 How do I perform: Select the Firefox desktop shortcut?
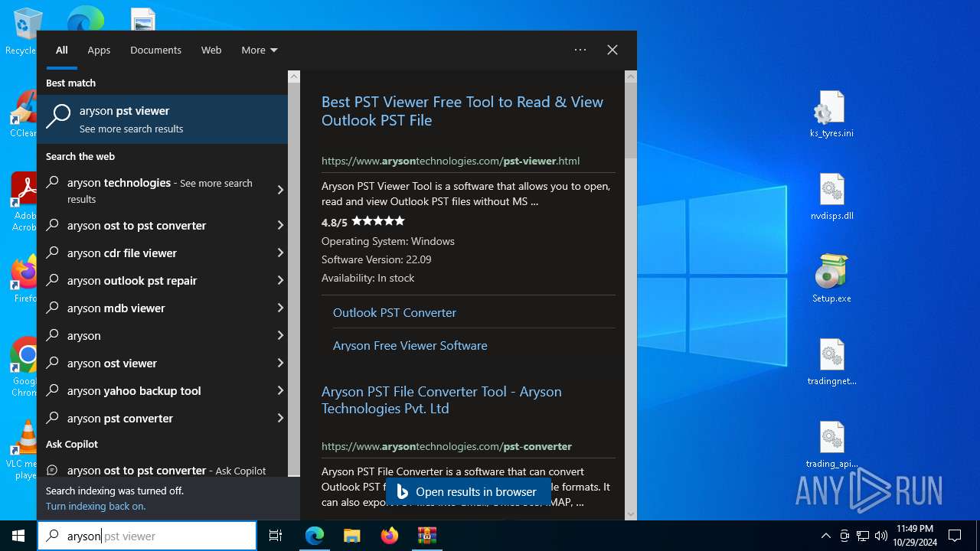(x=24, y=279)
